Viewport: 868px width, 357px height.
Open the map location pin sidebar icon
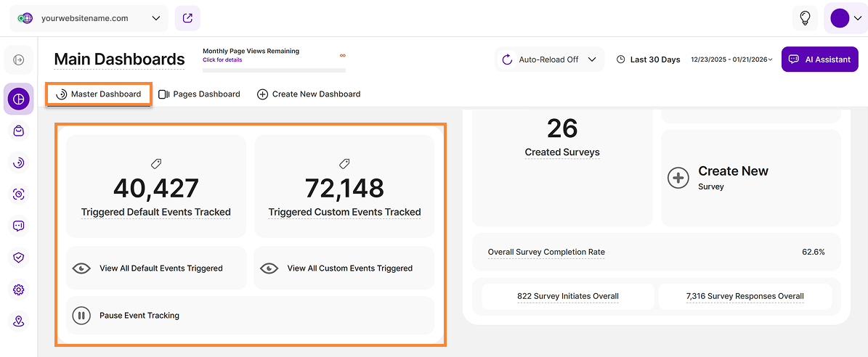click(x=19, y=321)
